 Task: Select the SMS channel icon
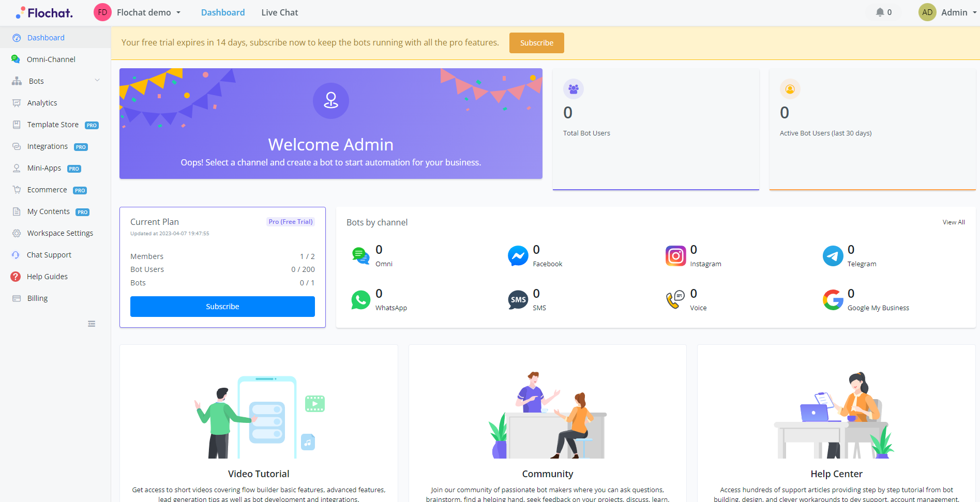tap(518, 300)
